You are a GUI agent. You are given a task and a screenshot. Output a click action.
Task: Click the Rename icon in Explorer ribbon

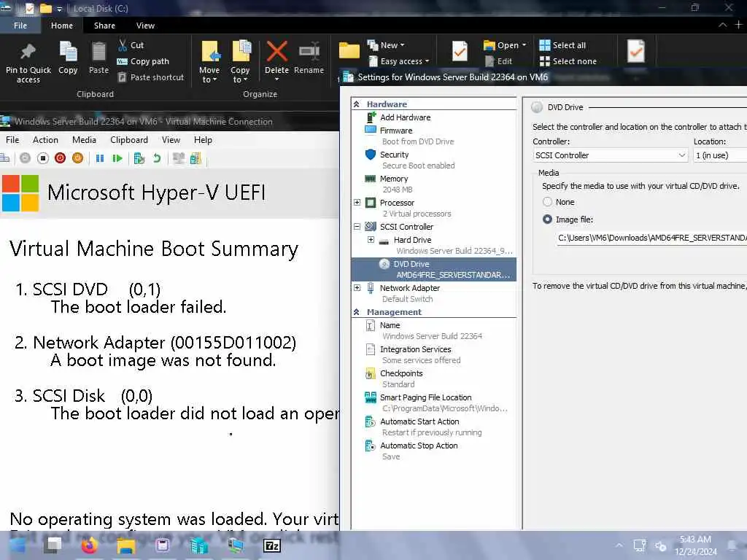click(x=309, y=58)
